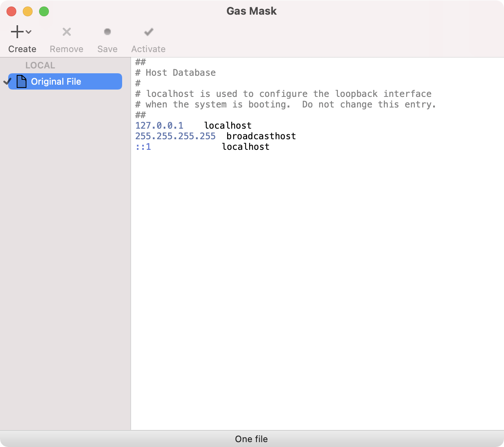Click the 'loopback interface' comment line
This screenshot has height=447, width=504.
(283, 94)
